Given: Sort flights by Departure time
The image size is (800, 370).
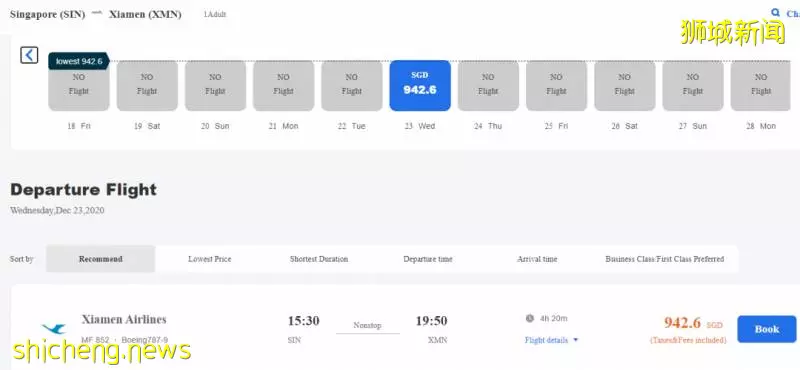Looking at the screenshot, I should pos(428,259).
